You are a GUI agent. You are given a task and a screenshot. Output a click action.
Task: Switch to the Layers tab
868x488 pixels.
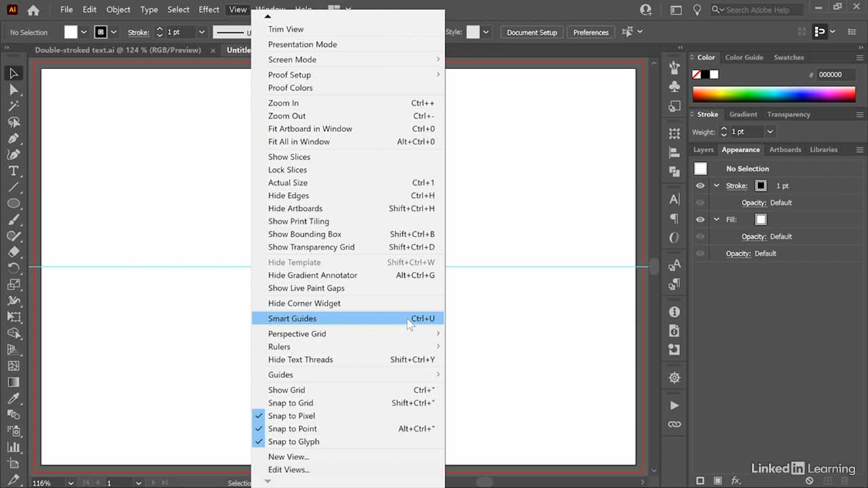(x=703, y=150)
